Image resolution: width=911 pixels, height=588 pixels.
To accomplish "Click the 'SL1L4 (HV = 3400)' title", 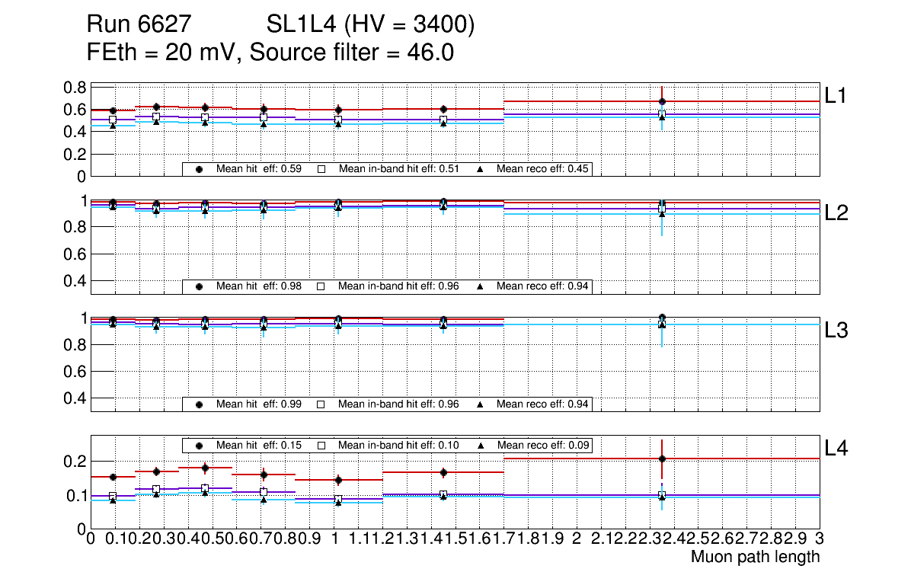I will tap(371, 26).
